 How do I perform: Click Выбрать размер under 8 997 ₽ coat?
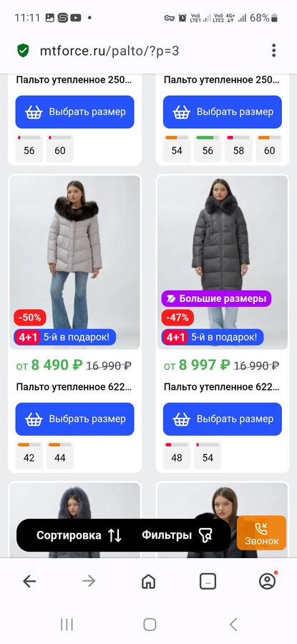pyautogui.click(x=223, y=419)
